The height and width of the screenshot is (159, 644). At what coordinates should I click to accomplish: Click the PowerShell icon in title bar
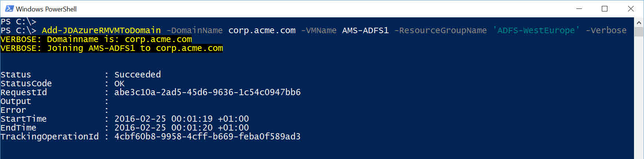tap(9, 8)
